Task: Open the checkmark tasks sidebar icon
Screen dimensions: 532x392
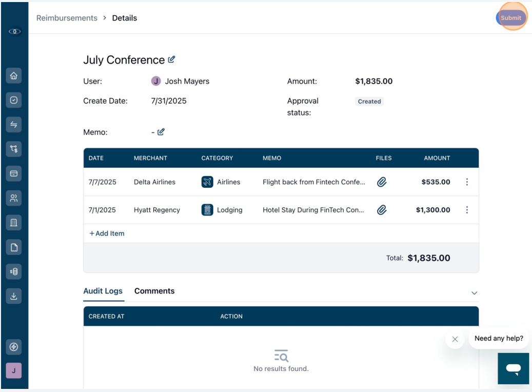Action: pyautogui.click(x=13, y=100)
